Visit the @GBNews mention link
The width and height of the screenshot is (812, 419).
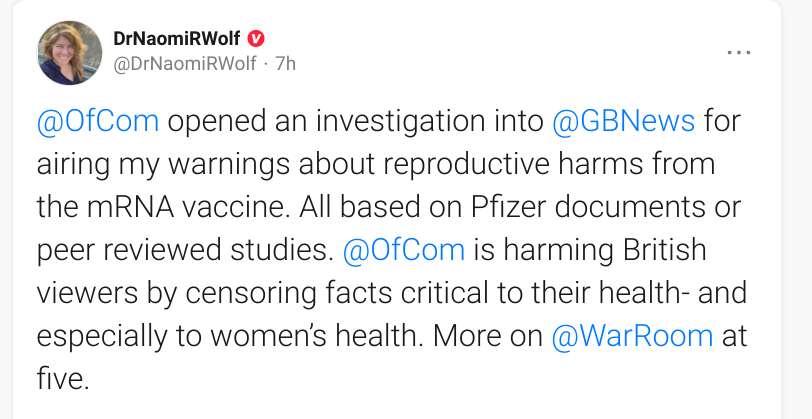click(x=623, y=121)
